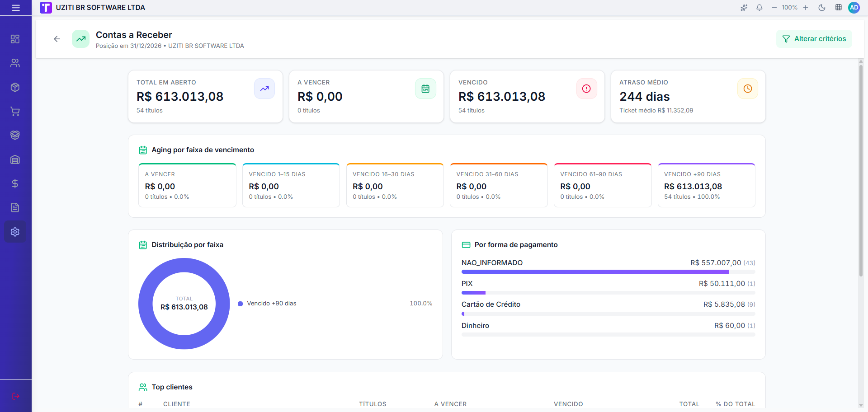
Task: Select the VENCIDO 61–90 DIAS card
Action: pyautogui.click(x=603, y=185)
